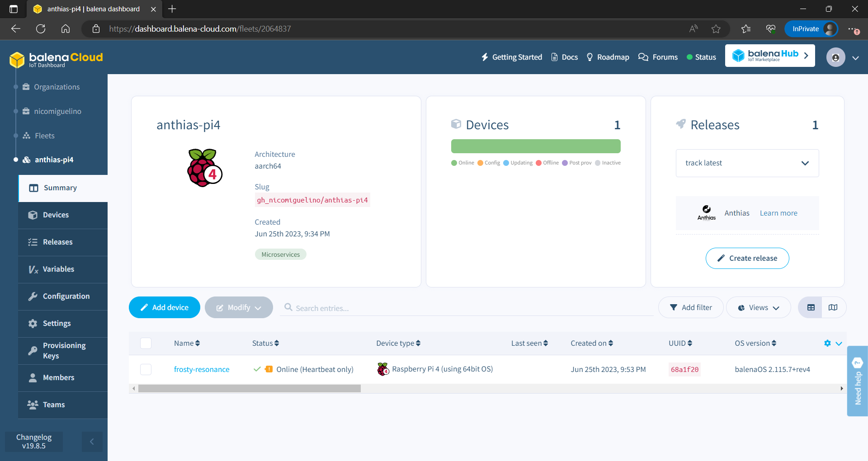Click the green Devices status bar
The height and width of the screenshot is (461, 868).
pyautogui.click(x=536, y=146)
